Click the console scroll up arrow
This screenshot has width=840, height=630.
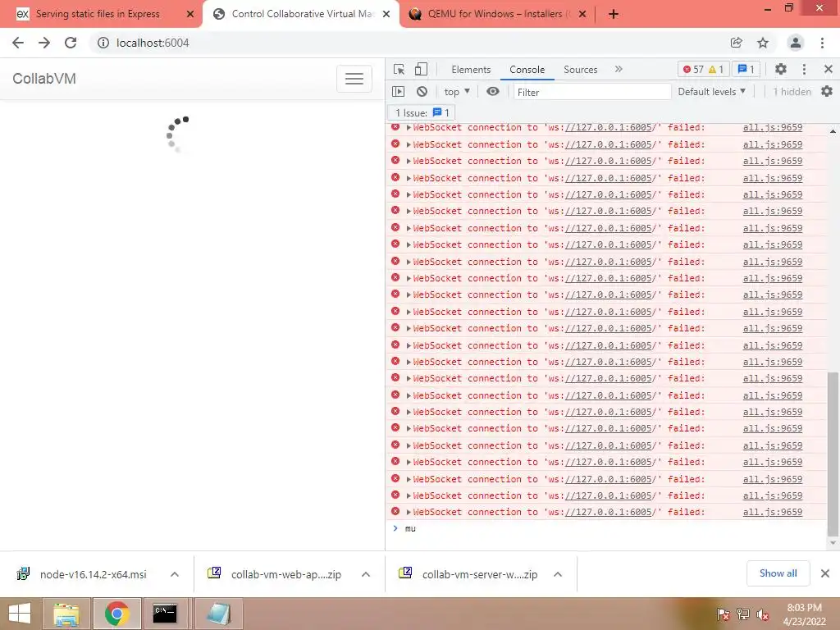point(833,131)
